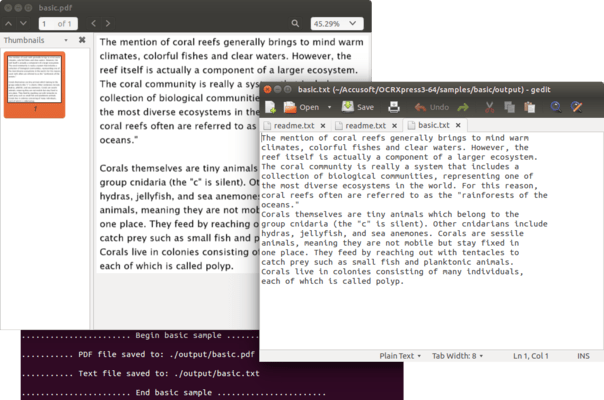Close the Thumbnails sidebar panel

tap(82, 40)
